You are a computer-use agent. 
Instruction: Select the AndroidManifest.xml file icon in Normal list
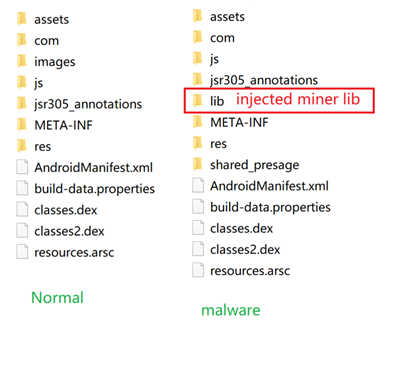pyautogui.click(x=22, y=167)
